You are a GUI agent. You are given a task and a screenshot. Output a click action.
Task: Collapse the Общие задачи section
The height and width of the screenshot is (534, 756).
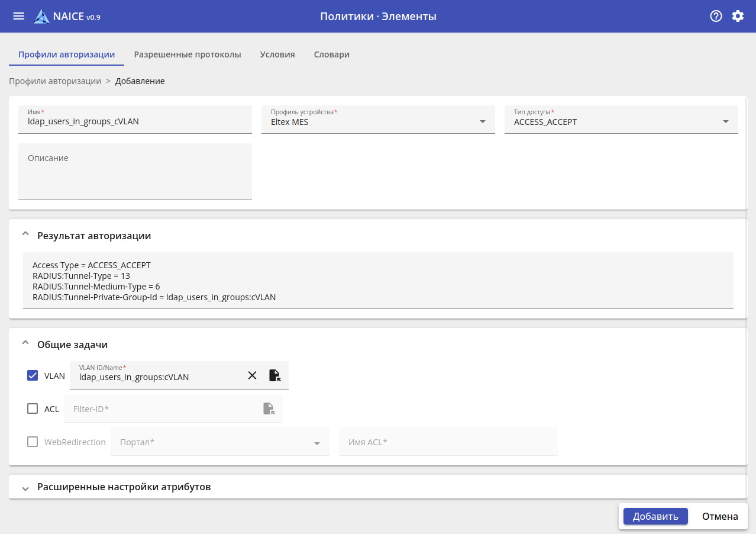point(25,344)
